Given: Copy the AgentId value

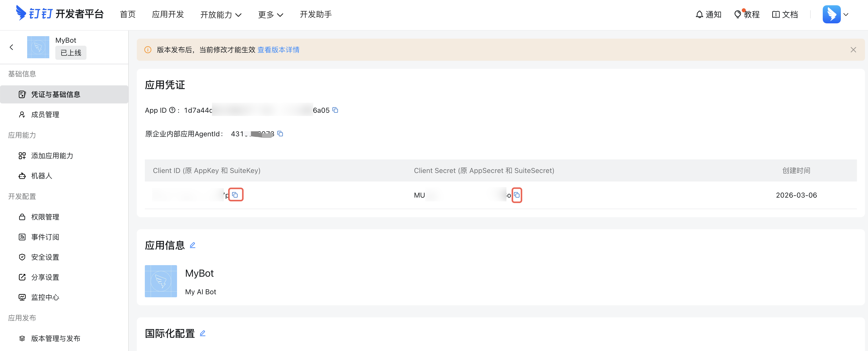Looking at the screenshot, I should (x=280, y=134).
